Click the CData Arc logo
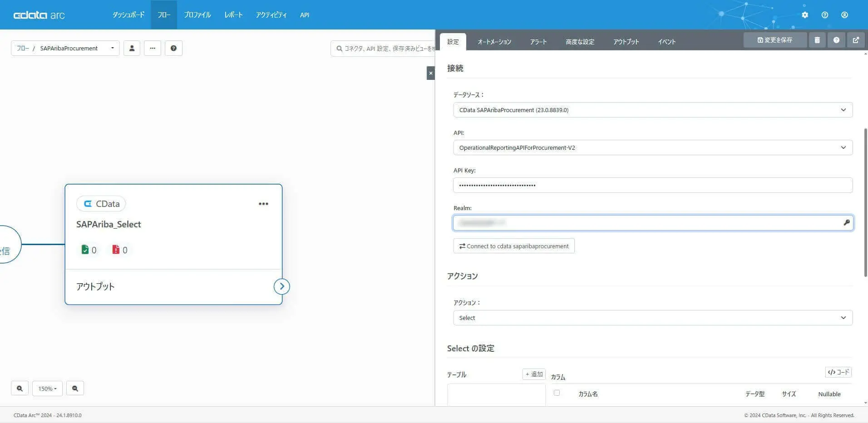Screen dimensions: 868x423 pos(39,15)
